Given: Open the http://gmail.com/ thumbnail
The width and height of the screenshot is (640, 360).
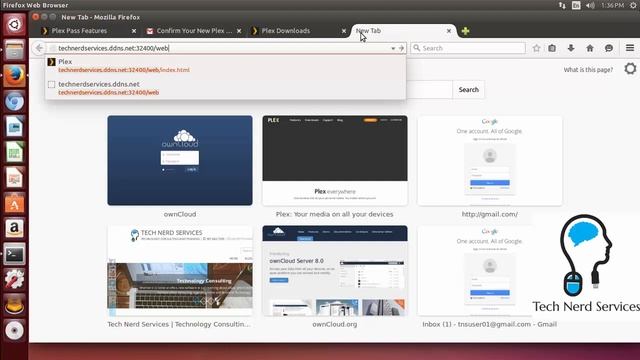Looking at the screenshot, I should (x=490, y=160).
